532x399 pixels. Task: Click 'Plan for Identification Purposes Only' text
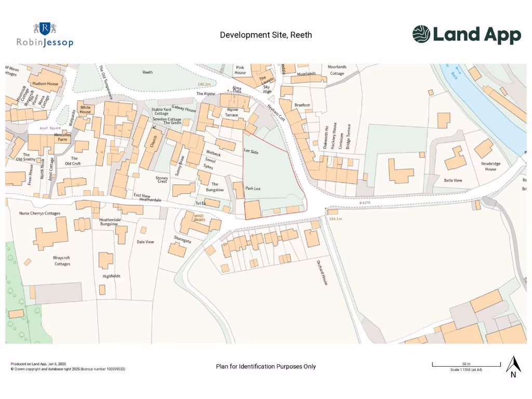[x=265, y=366]
